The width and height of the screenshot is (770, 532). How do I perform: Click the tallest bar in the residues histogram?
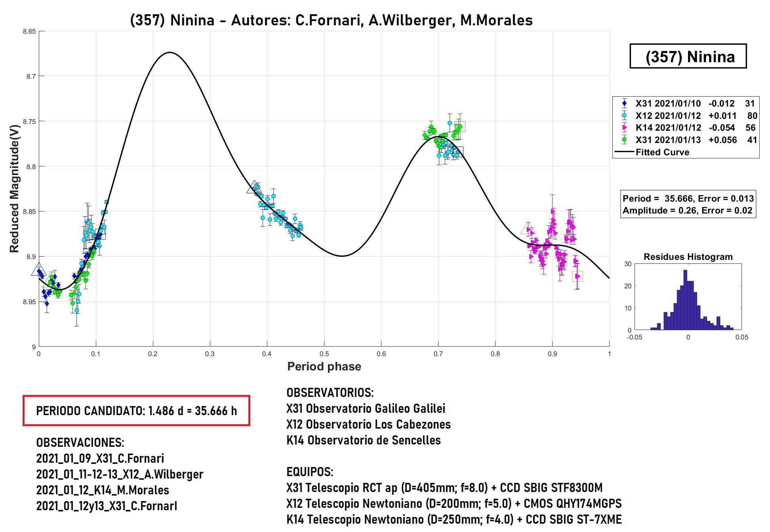pos(685,299)
